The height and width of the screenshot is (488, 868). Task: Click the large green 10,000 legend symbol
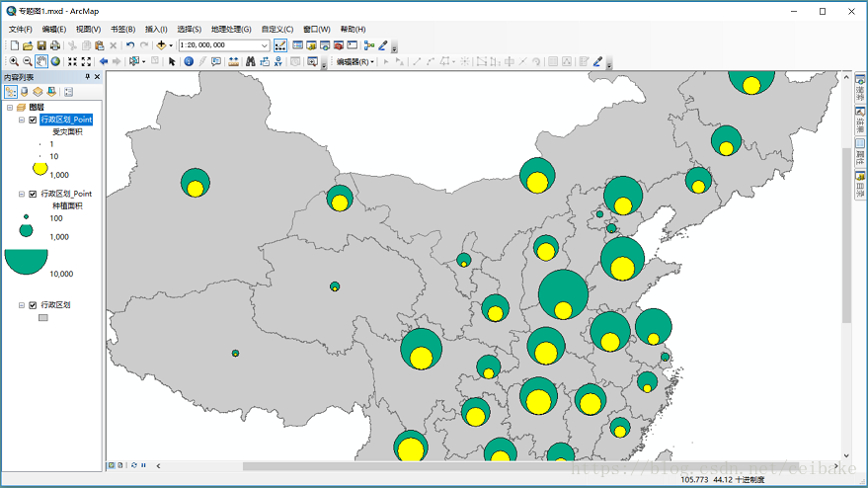[x=26, y=262]
